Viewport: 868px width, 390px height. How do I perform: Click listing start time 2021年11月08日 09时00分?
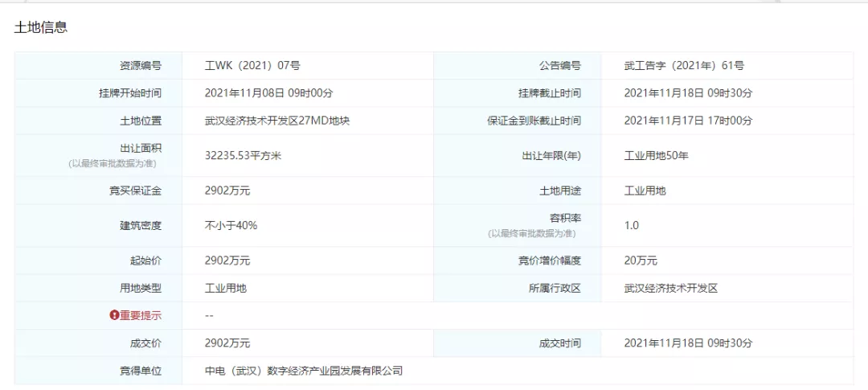point(268,93)
